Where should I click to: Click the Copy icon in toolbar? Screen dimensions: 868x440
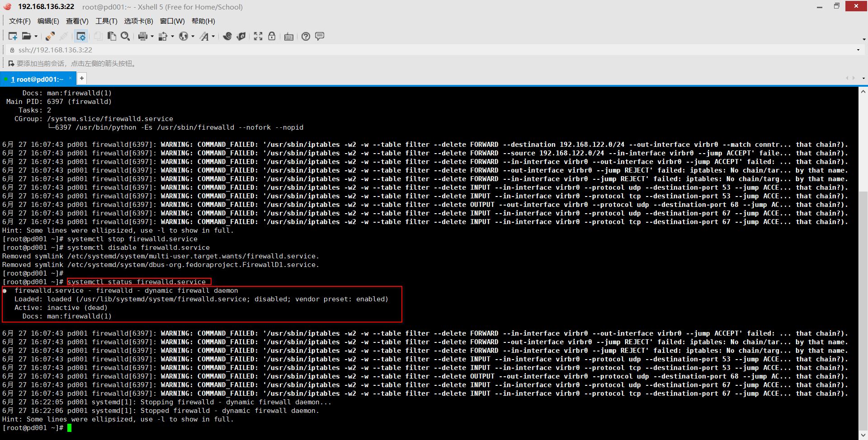pyautogui.click(x=98, y=36)
